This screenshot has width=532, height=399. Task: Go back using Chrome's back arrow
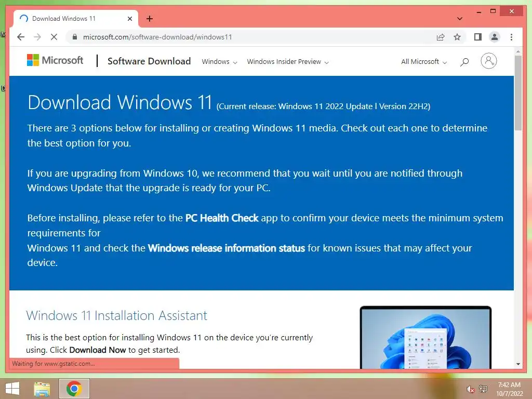pyautogui.click(x=21, y=37)
